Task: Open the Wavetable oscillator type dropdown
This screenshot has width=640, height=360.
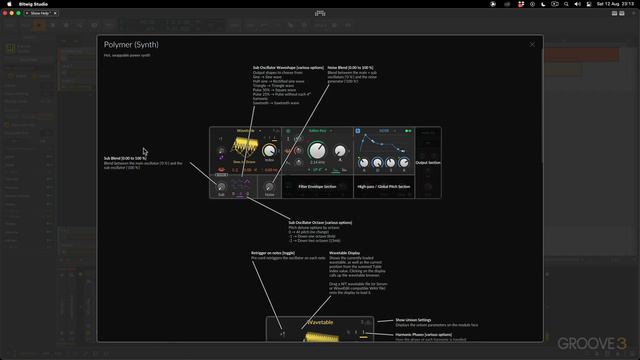Action: click(x=249, y=131)
